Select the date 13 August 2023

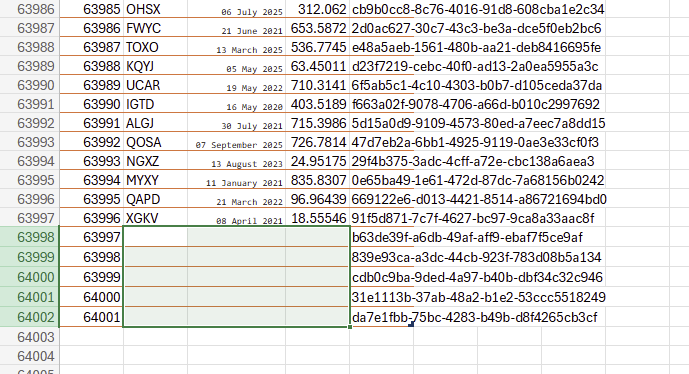[236, 161]
